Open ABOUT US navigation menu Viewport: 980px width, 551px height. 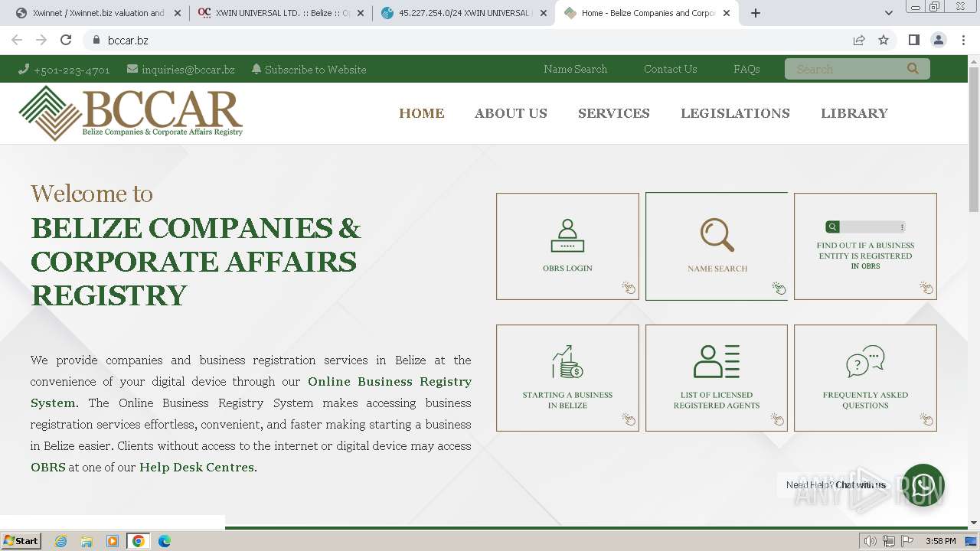[x=511, y=113]
